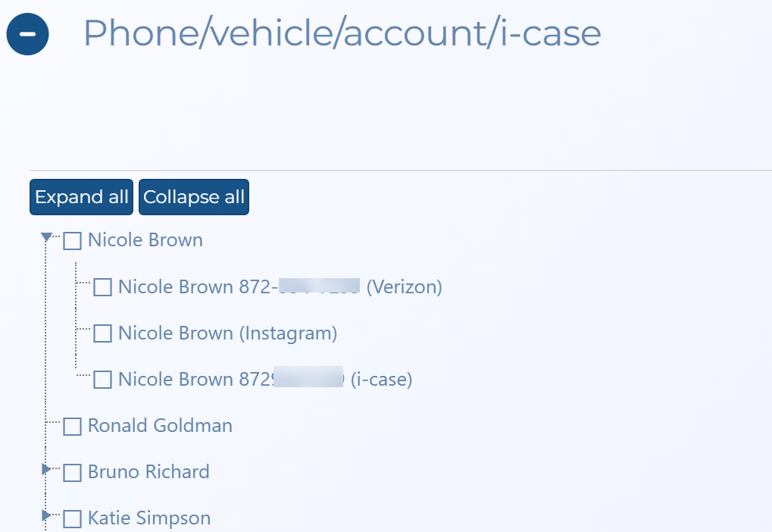
Task: Select the Nicole Brown Instagram checkbox
Action: (x=102, y=333)
